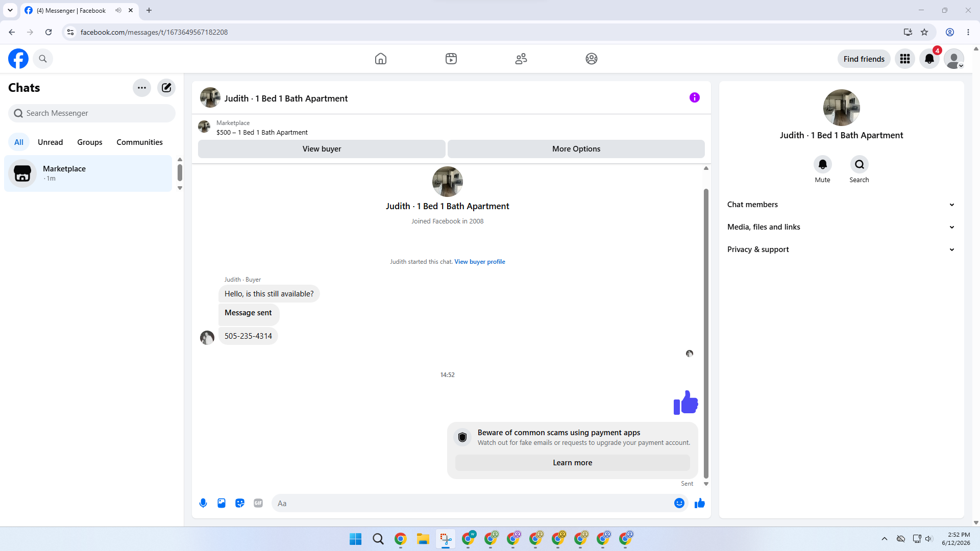The image size is (980, 551).
Task: Click the browser back arrow
Action: click(12, 32)
